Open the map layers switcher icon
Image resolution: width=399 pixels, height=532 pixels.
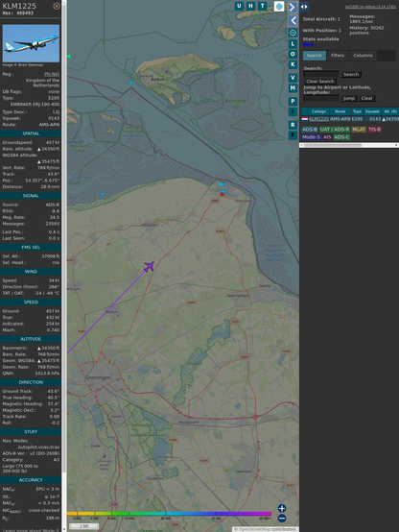point(279,6)
